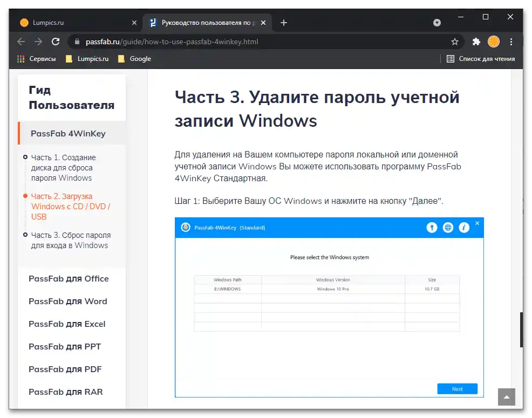Click the Windows Version column header
Screen dimensions: 532x418
(333, 280)
